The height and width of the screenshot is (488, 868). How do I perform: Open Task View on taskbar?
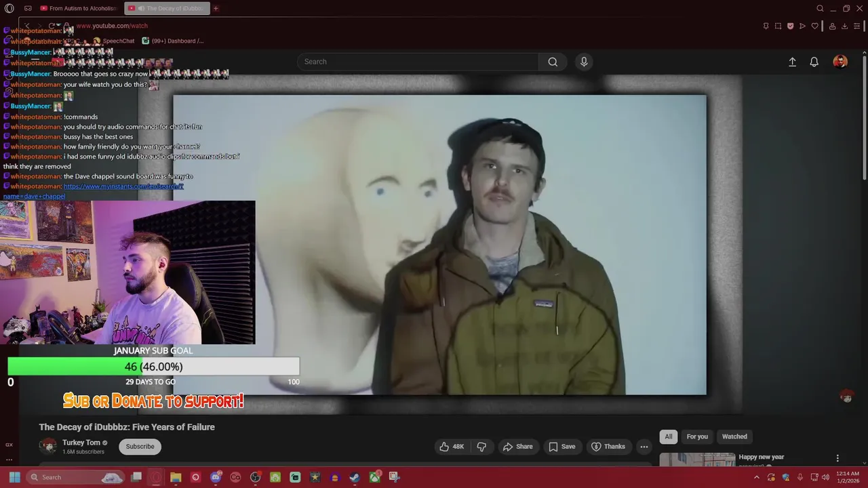click(x=136, y=477)
